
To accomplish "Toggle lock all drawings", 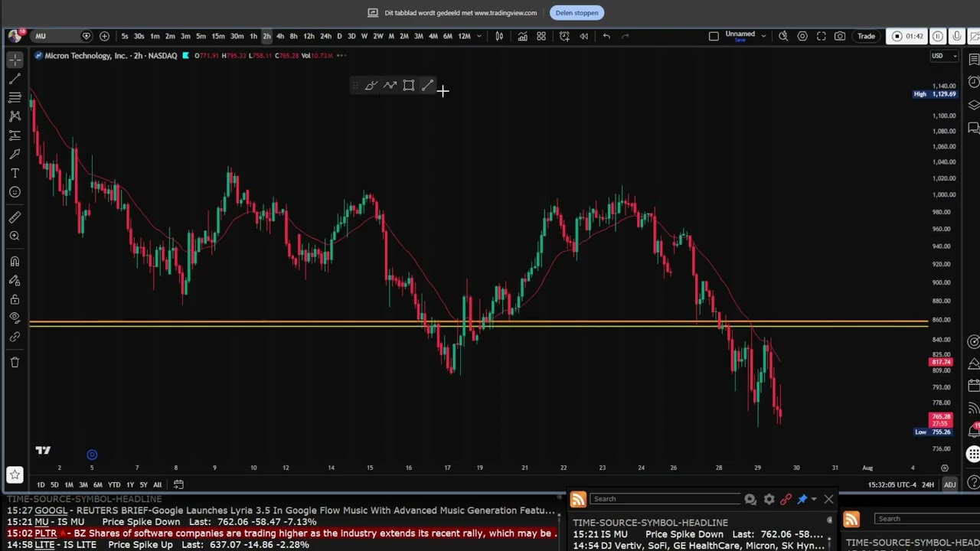I will (15, 299).
